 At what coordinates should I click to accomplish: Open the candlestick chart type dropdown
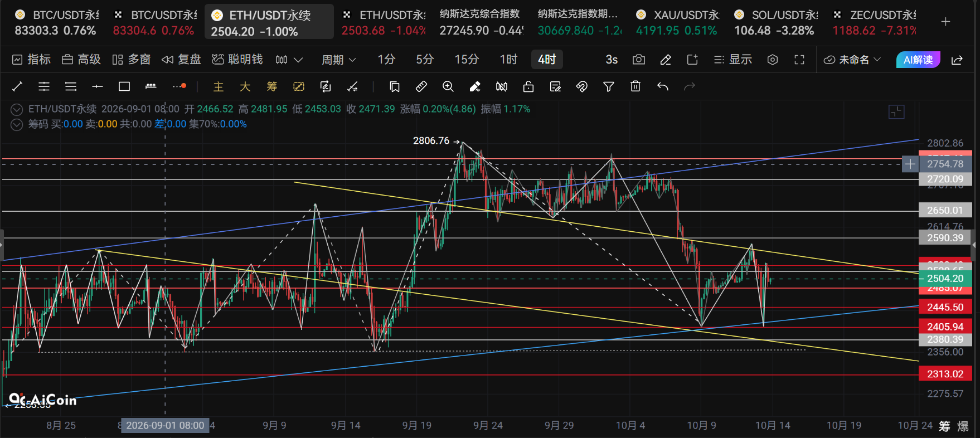pyautogui.click(x=289, y=60)
